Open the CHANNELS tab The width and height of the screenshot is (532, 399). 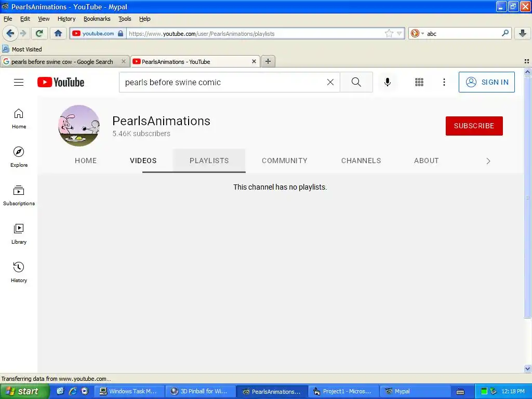coord(361,161)
